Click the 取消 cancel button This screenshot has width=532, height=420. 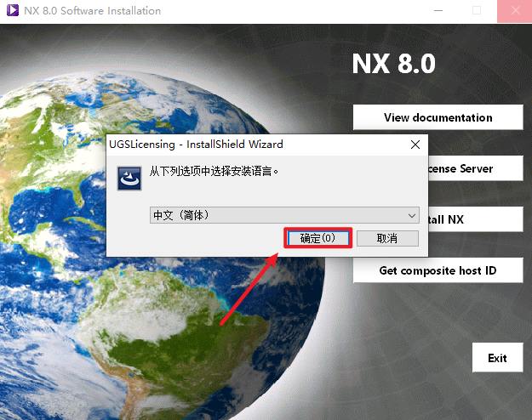tap(387, 238)
